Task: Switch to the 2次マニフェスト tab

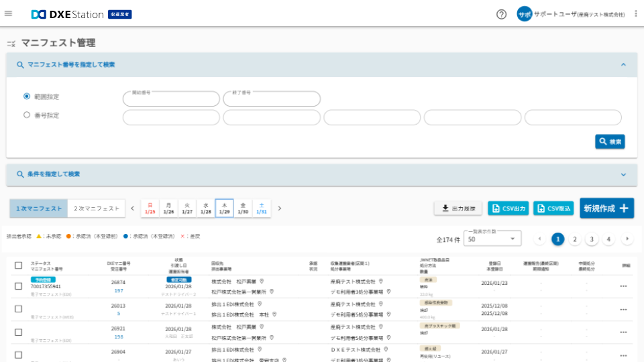Action: 97,208
